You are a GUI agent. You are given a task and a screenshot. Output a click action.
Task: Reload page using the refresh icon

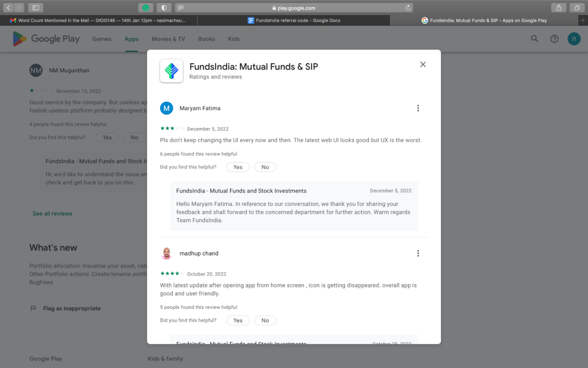coord(408,8)
